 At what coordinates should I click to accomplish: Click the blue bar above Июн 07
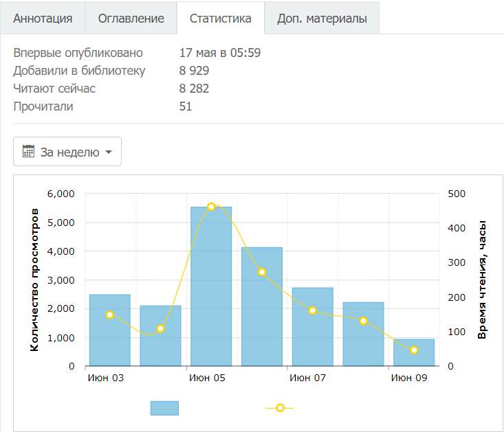(312, 330)
